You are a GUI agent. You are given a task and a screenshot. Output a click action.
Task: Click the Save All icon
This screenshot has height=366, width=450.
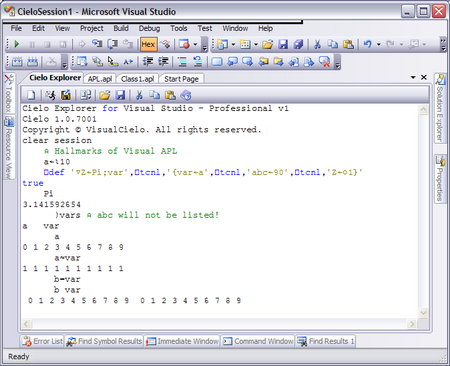298,44
